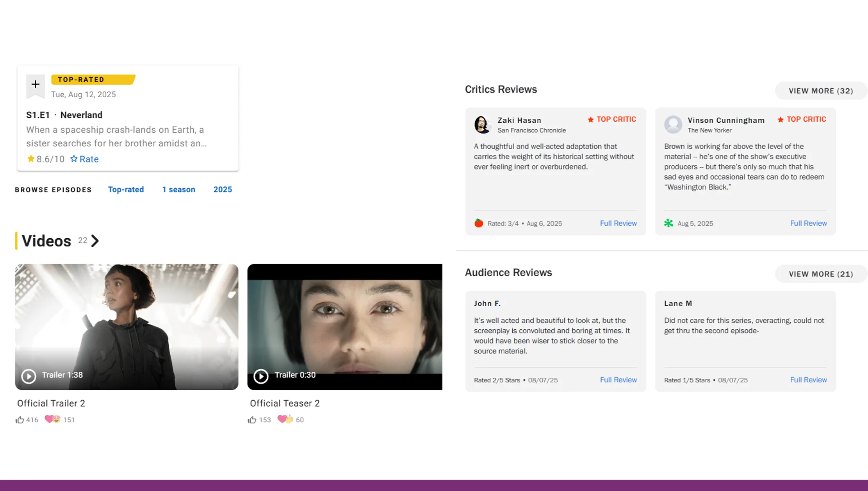
Task: Select the Top-rated episodes filter
Action: click(126, 189)
